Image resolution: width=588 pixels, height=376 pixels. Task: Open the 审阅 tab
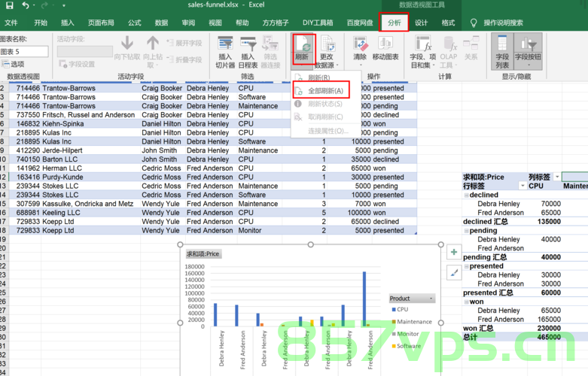188,23
